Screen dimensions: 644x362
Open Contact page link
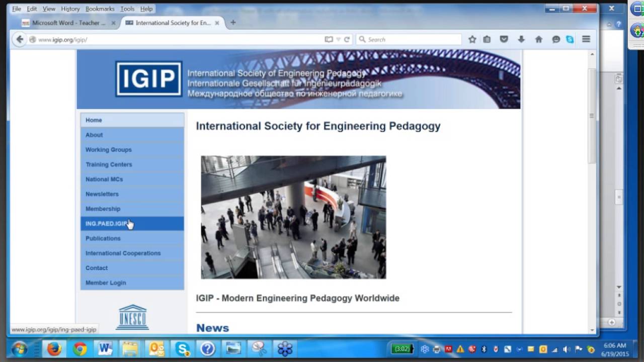(x=132, y=268)
